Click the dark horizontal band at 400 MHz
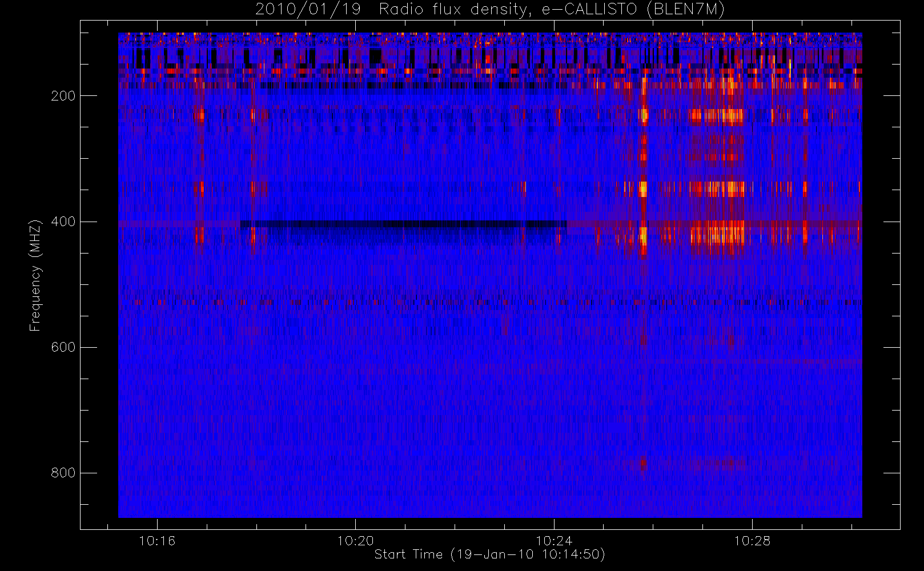 tap(404, 224)
